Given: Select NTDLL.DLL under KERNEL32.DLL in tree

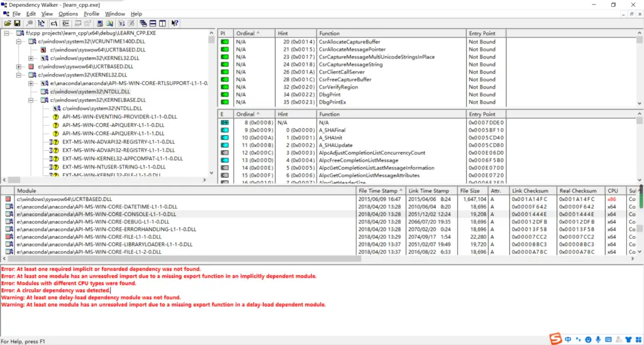Looking at the screenshot, I should [x=90, y=92].
